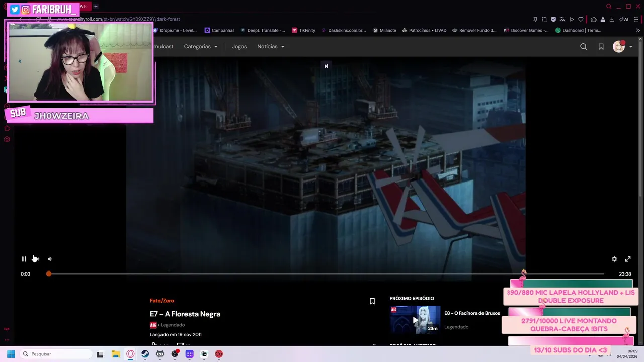
Task: Open Task View on taskbar
Action: point(100,354)
